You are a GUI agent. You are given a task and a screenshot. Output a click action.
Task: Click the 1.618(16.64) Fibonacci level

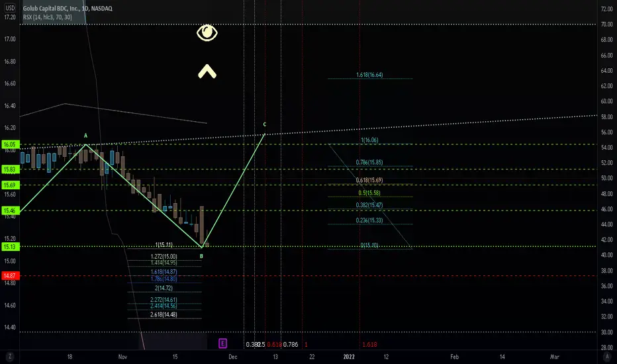(369, 75)
